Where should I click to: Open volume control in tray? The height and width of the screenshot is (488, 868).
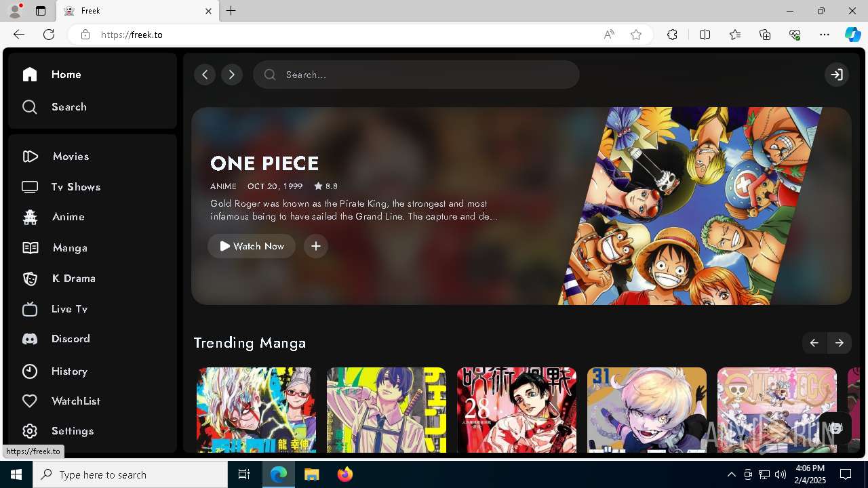coord(780,474)
